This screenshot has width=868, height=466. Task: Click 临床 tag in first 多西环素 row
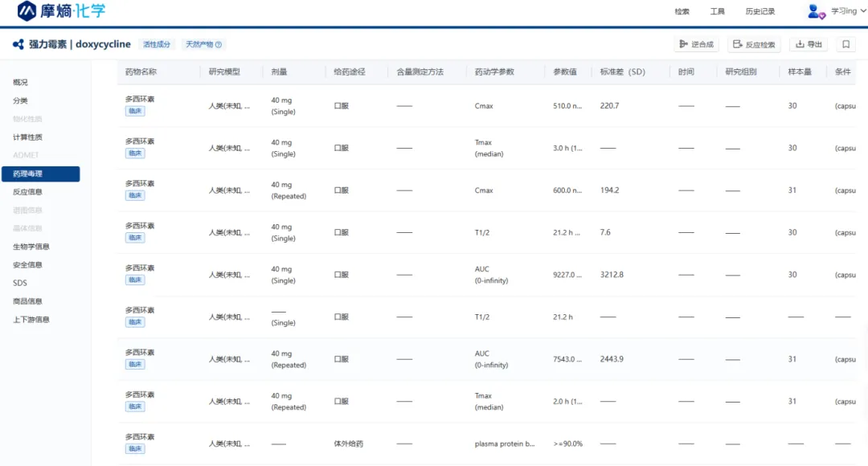click(135, 112)
